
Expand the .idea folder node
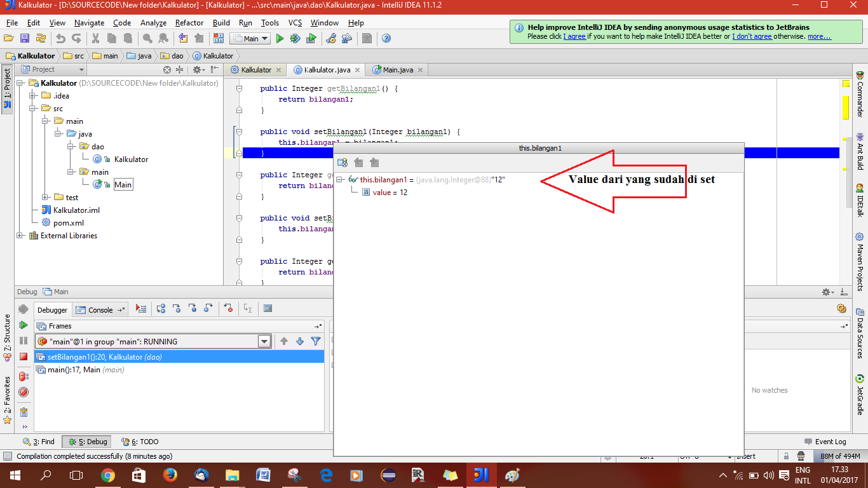(33, 96)
